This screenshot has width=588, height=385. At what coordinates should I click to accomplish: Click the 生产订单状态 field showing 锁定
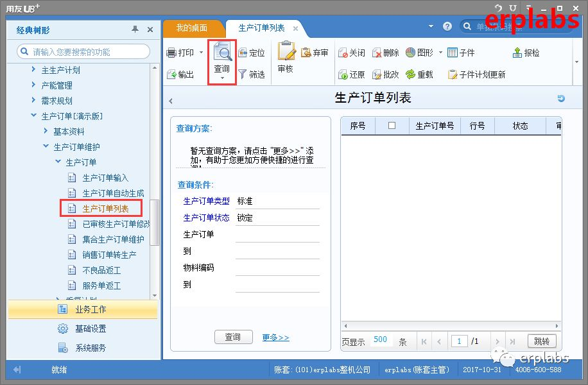277,218
